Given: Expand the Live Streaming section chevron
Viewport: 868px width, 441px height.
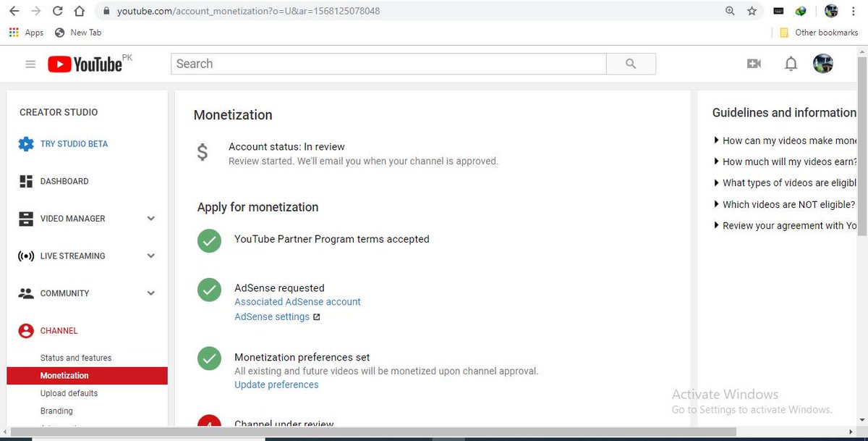Looking at the screenshot, I should (x=151, y=256).
